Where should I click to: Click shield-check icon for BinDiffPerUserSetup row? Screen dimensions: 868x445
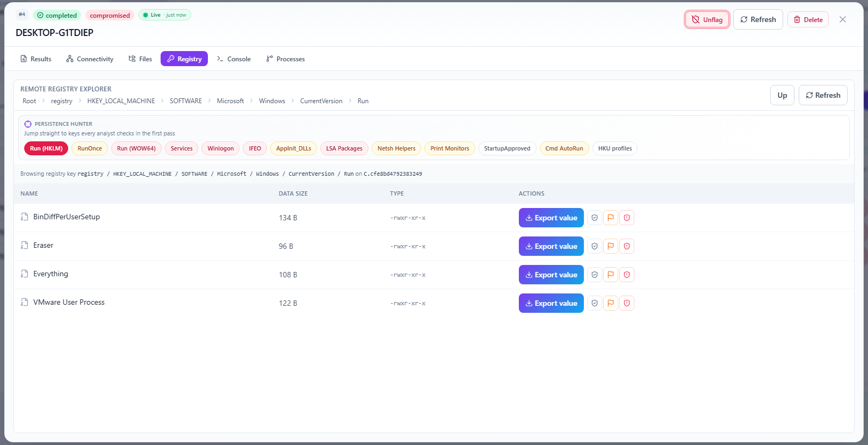pyautogui.click(x=595, y=218)
